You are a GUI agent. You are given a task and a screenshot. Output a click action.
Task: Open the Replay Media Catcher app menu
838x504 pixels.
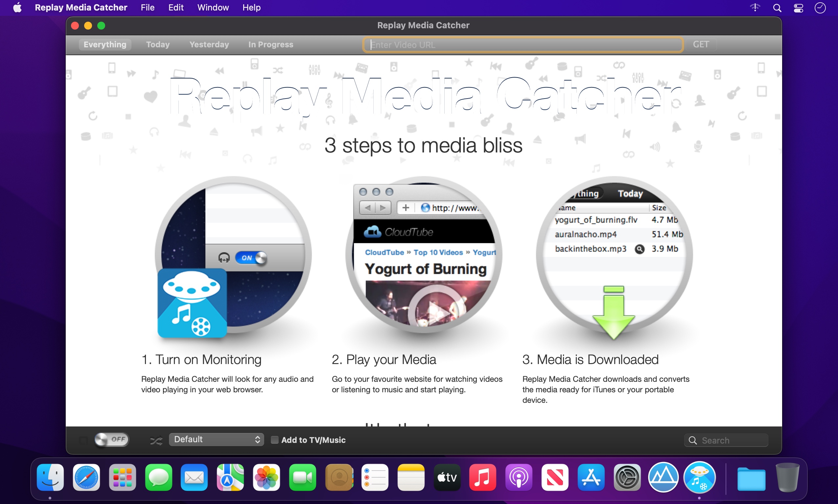click(81, 8)
